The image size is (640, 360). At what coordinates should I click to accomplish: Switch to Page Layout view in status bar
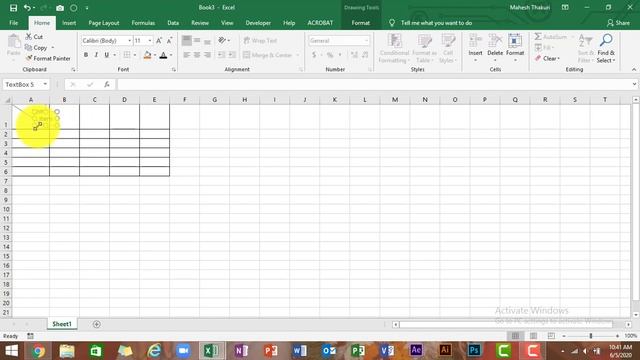(x=533, y=336)
